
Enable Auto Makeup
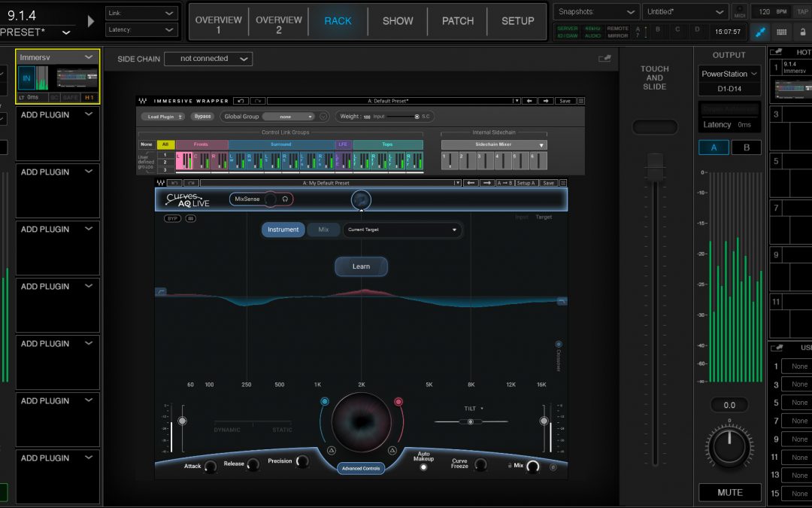[x=423, y=467]
